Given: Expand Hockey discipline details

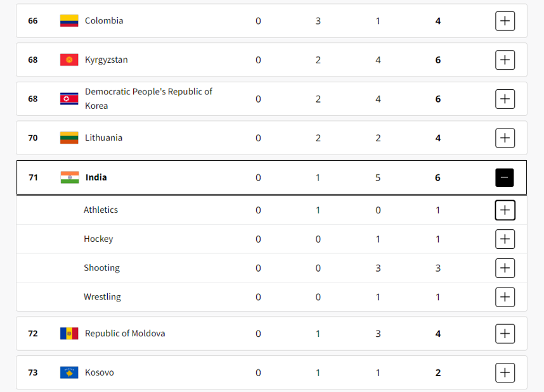Looking at the screenshot, I should 505,239.
